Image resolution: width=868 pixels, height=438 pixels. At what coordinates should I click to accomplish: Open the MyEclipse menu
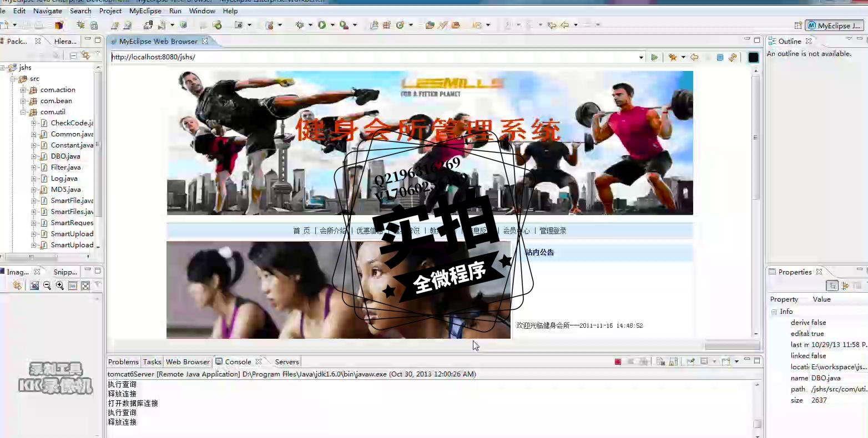(145, 11)
